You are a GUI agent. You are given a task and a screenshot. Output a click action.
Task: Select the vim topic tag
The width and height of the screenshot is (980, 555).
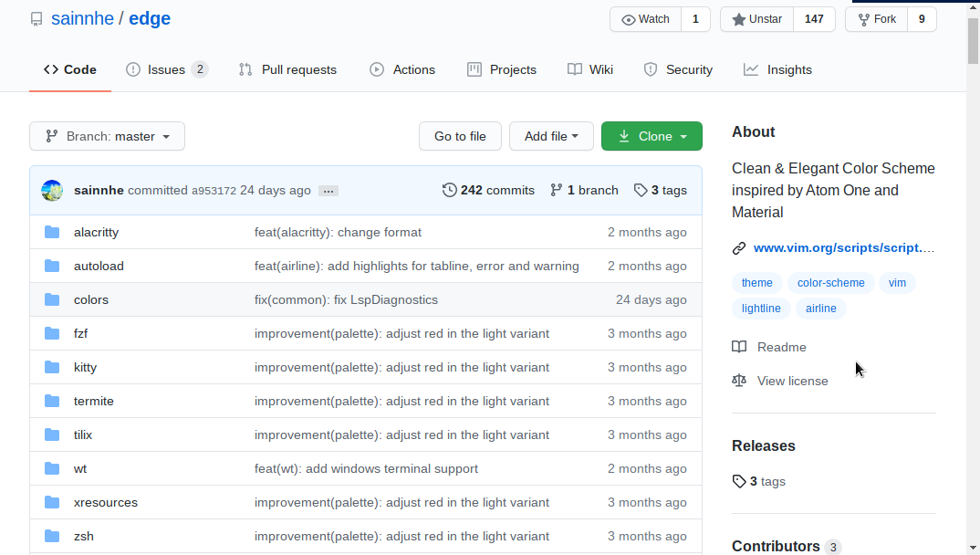pos(897,283)
